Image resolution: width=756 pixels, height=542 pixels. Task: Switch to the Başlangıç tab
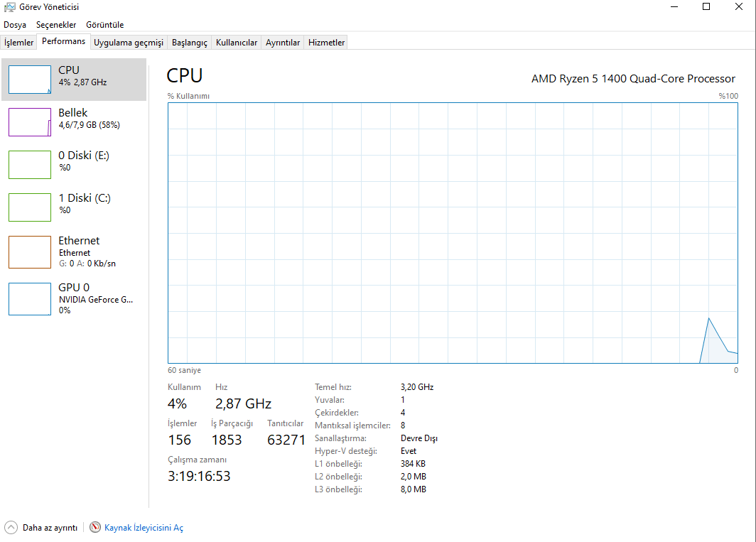click(x=190, y=43)
